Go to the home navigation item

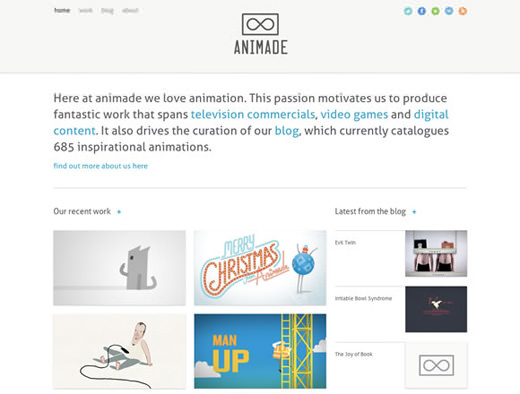(x=62, y=10)
